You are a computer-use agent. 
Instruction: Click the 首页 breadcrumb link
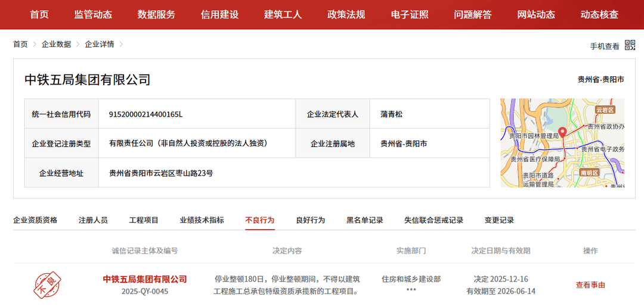(x=20, y=44)
